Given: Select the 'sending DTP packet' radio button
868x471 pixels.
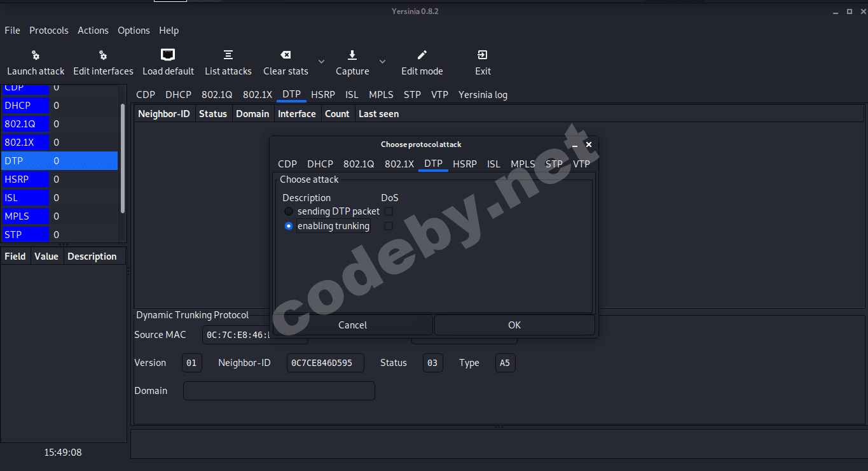Looking at the screenshot, I should tap(289, 211).
